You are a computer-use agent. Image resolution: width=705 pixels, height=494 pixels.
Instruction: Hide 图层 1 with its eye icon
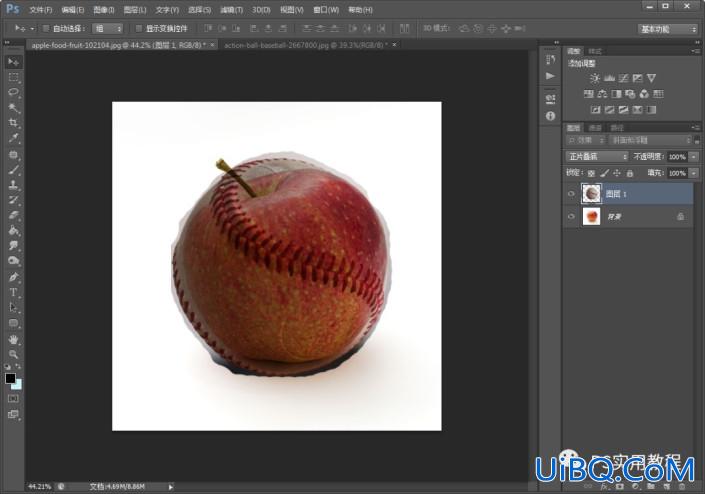click(571, 194)
